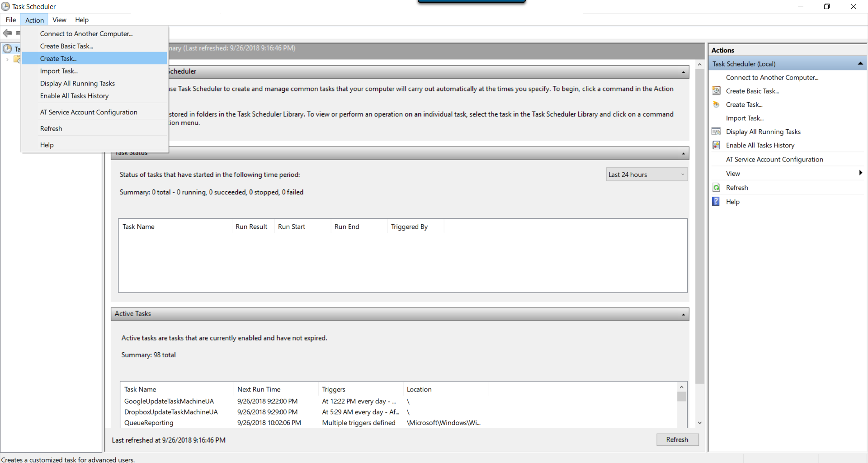Collapse the Overview of Task Scheduler section

click(683, 72)
